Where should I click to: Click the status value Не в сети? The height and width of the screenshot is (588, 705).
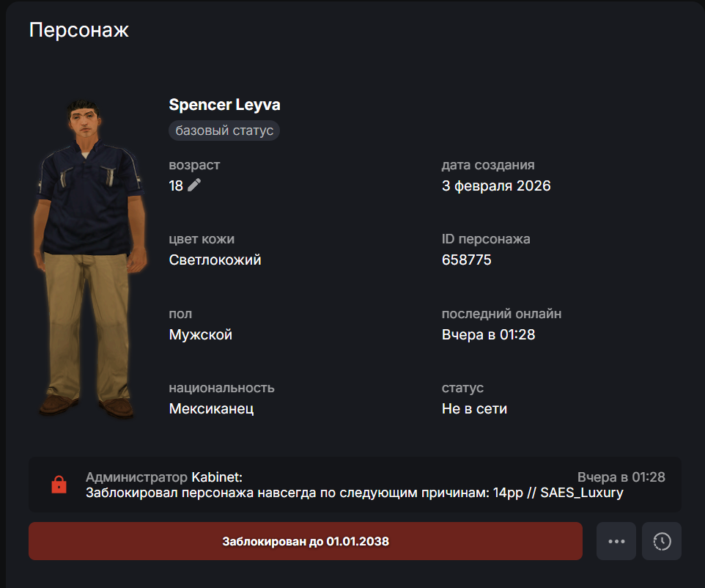[474, 408]
